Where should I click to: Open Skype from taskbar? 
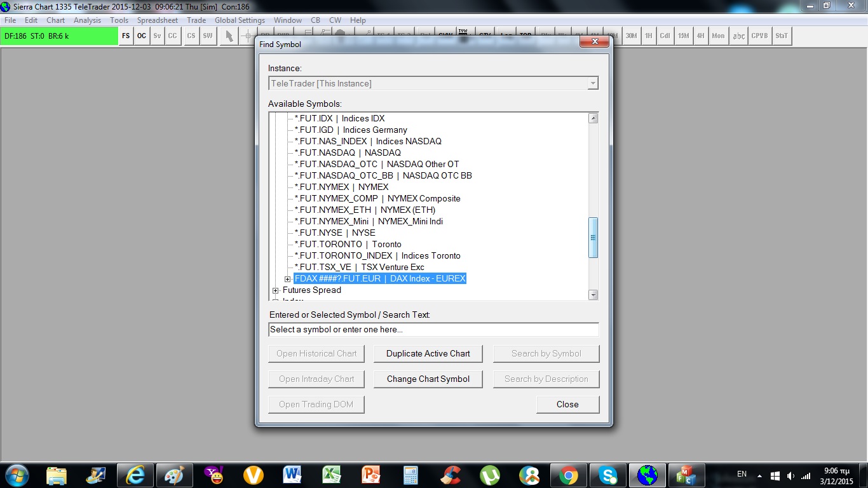point(608,475)
